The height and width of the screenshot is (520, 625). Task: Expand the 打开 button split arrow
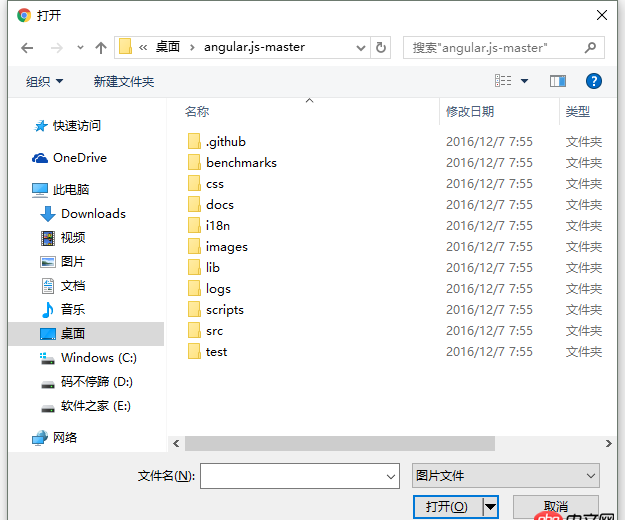(x=490, y=507)
